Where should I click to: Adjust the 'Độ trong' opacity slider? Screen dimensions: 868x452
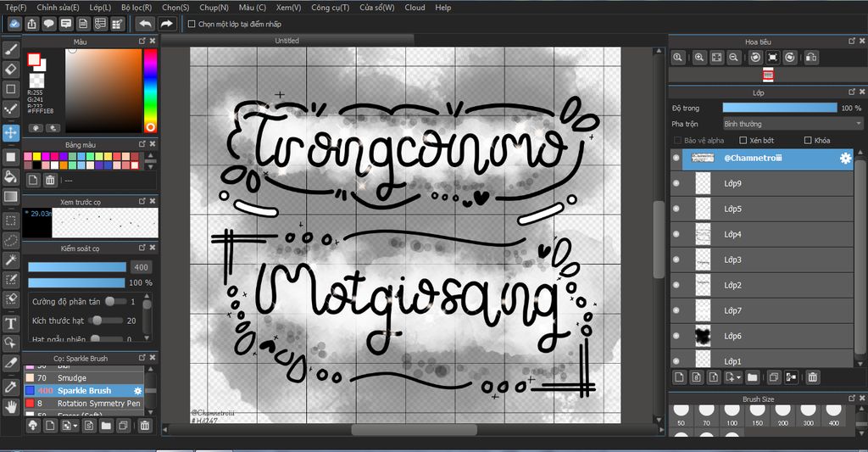(780, 108)
